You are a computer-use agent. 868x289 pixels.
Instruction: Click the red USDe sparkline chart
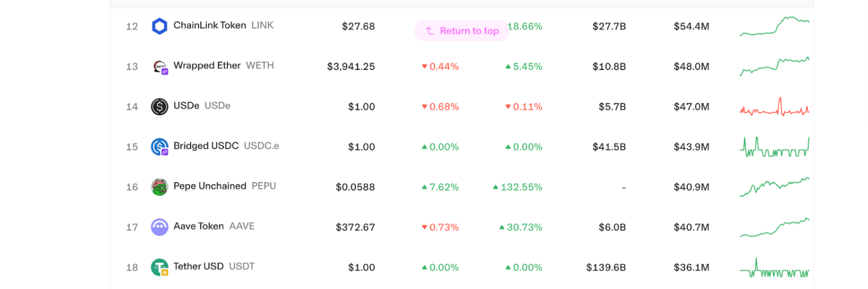[774, 108]
